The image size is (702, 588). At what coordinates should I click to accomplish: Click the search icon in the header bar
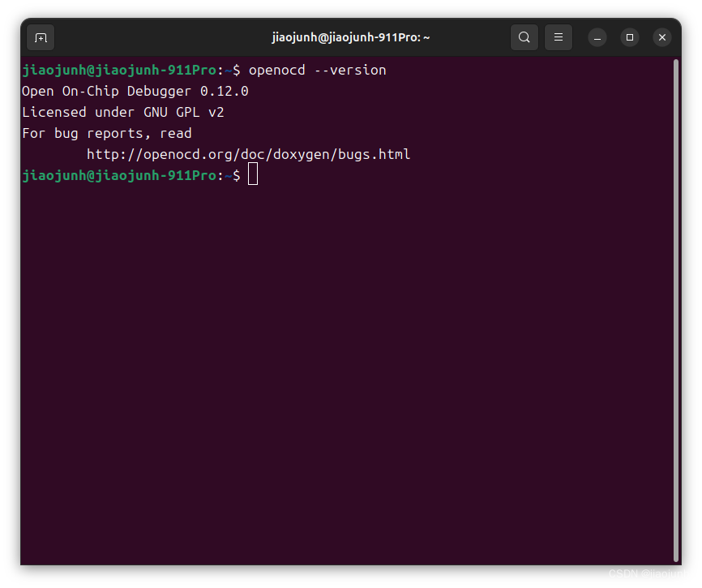524,36
